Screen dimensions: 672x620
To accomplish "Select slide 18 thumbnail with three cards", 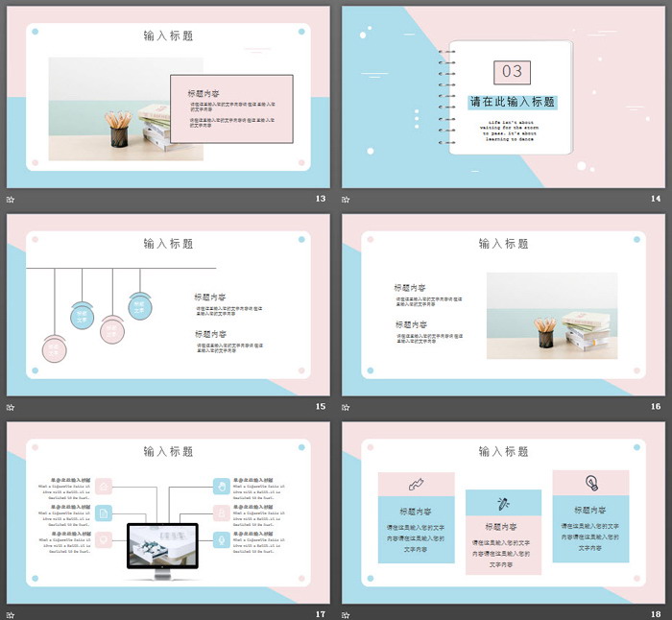I will pyautogui.click(x=503, y=513).
